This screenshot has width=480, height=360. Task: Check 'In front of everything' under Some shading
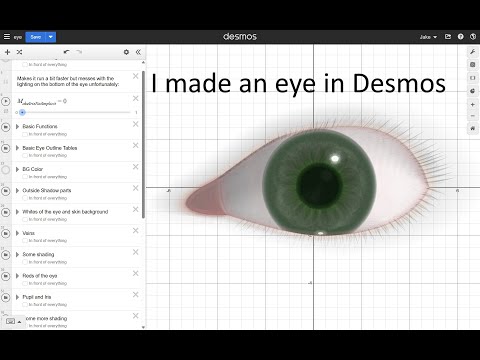coord(25,262)
